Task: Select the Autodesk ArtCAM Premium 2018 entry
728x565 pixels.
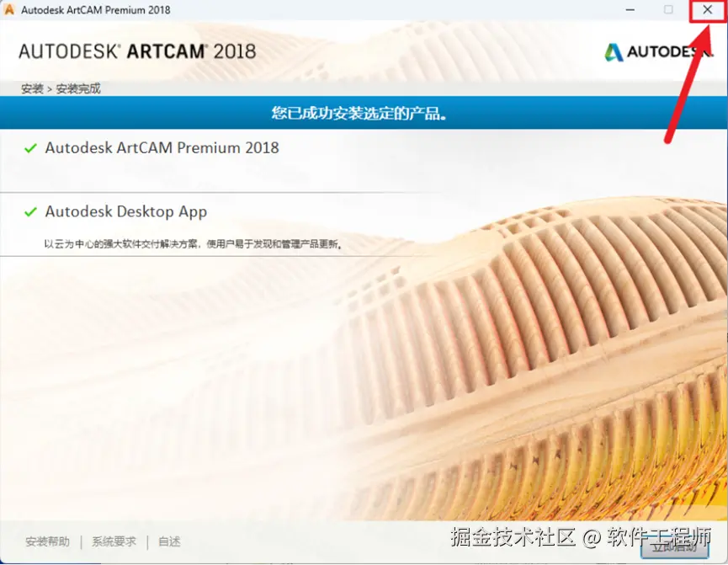Action: tap(162, 147)
